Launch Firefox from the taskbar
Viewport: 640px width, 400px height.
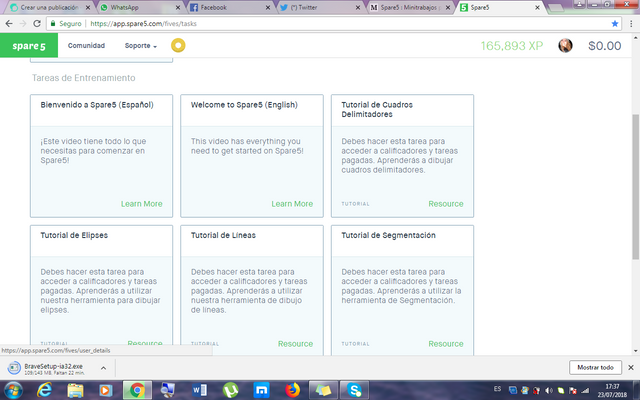coord(292,391)
